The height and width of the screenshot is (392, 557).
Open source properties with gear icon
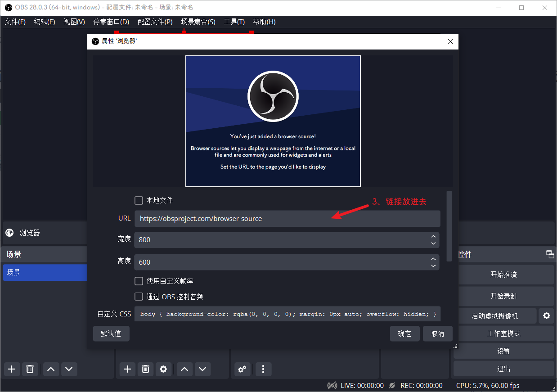tap(163, 369)
